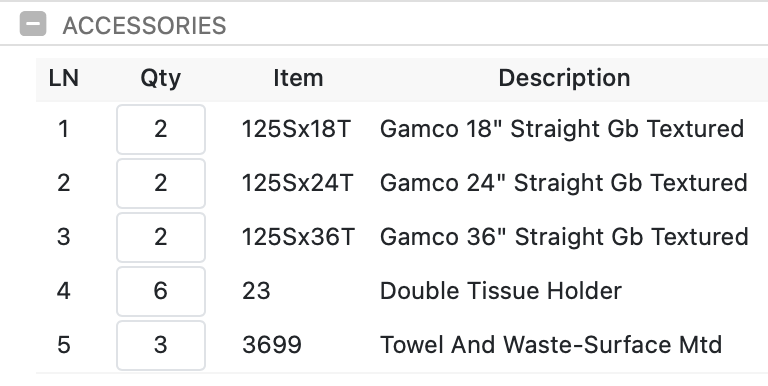
Task: Select item code 125Sx24T
Action: [297, 183]
